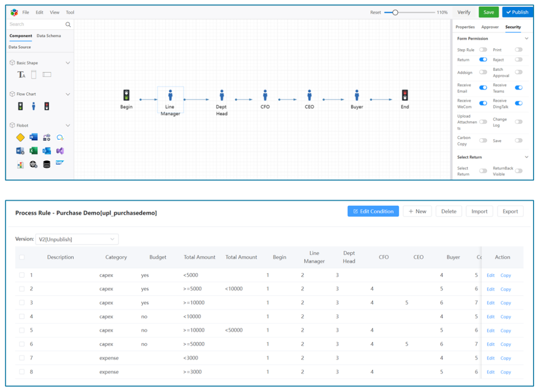This screenshot has width=540, height=392.
Task: Switch to the Approver tab
Action: coord(490,27)
